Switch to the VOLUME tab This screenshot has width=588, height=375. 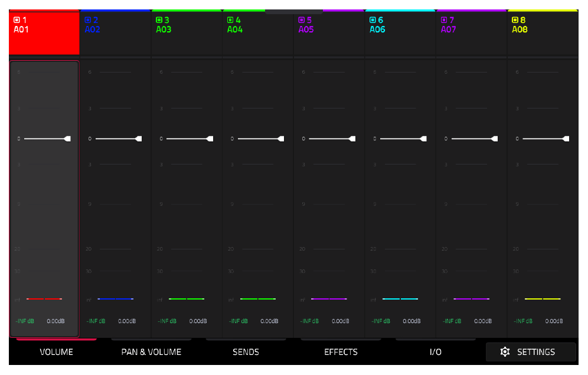tap(56, 352)
